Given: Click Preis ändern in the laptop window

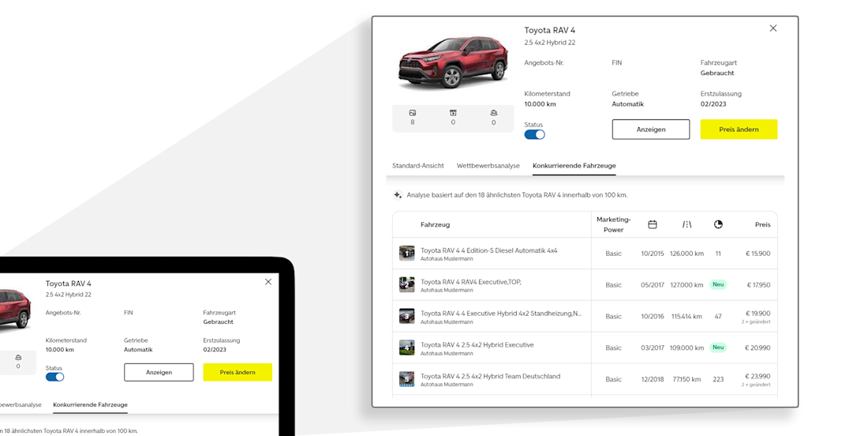Looking at the screenshot, I should pos(238,372).
